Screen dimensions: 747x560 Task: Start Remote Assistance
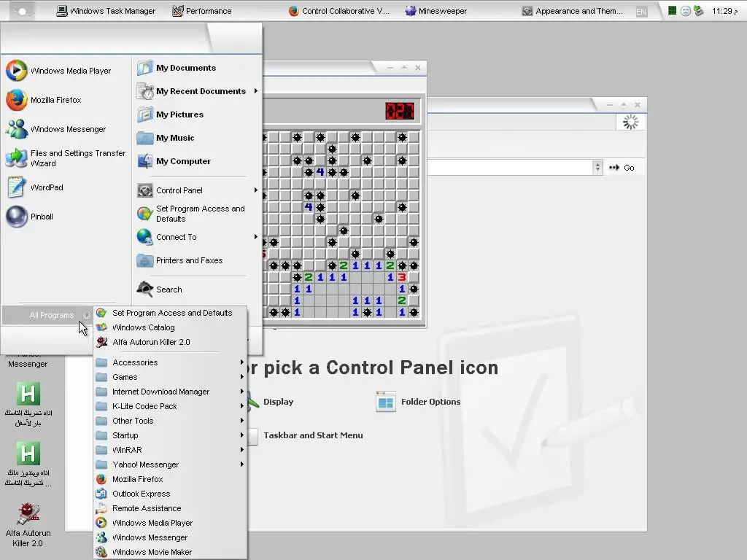[139, 508]
